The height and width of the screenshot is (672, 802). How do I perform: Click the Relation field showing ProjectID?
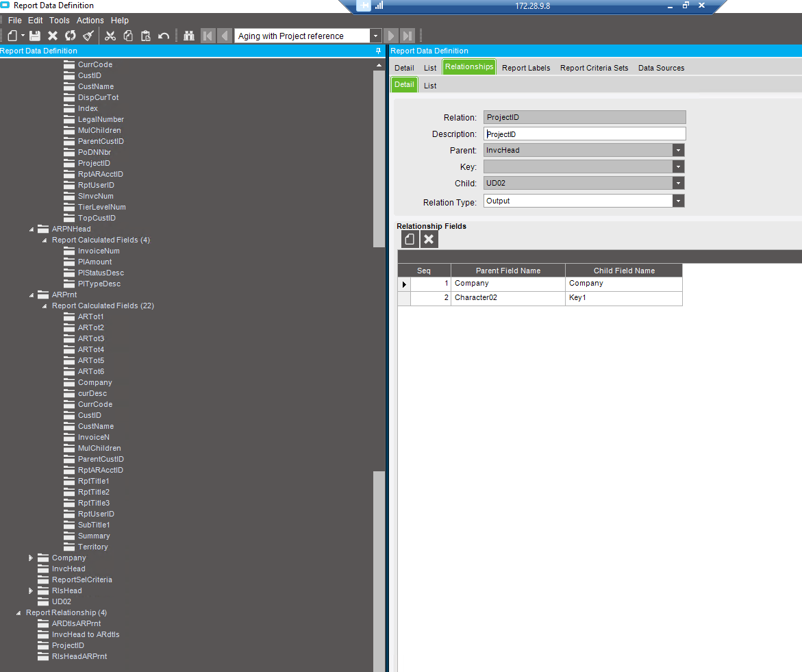(584, 117)
